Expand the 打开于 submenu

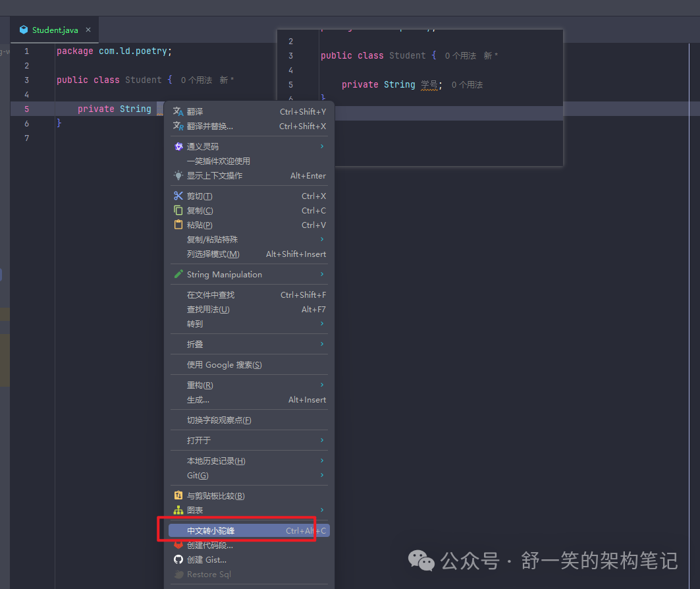click(x=249, y=440)
